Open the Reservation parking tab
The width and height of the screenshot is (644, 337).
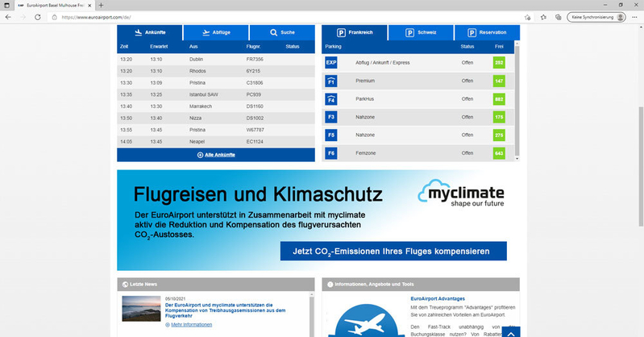486,32
